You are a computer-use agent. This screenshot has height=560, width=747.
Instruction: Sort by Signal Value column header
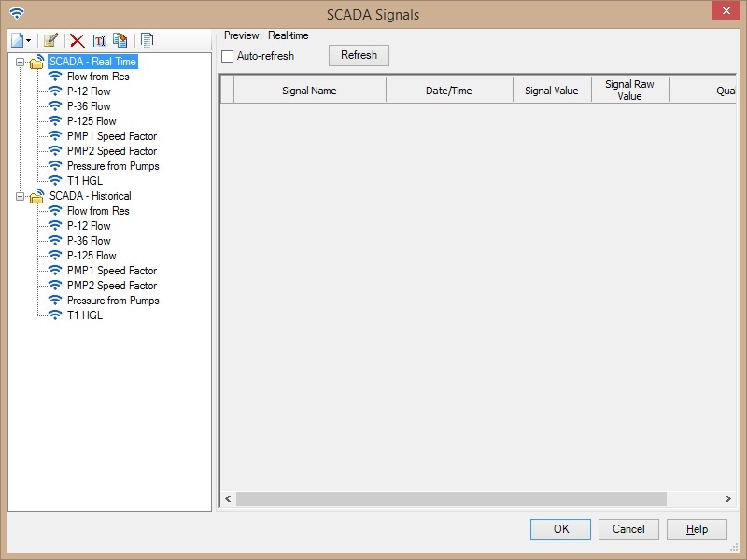pos(552,91)
